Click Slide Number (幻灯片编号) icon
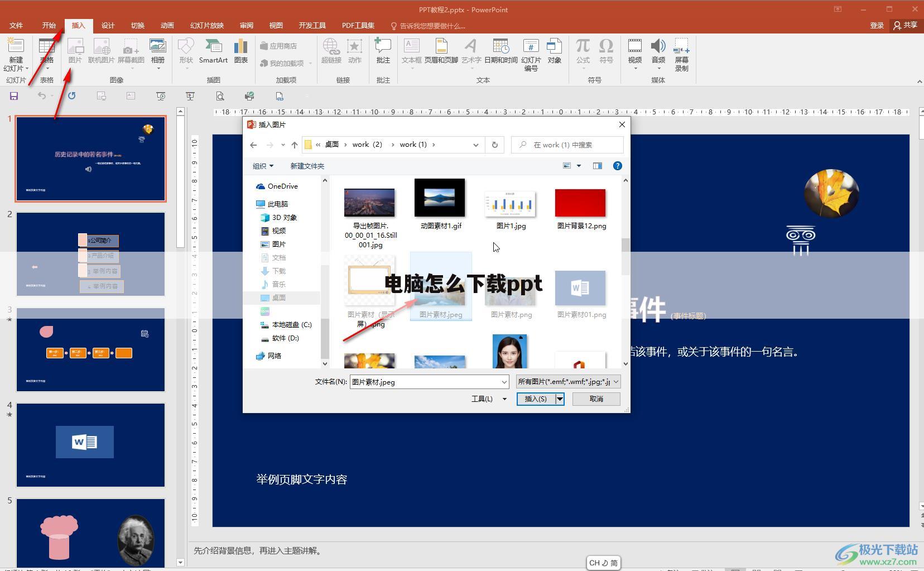 (x=531, y=55)
